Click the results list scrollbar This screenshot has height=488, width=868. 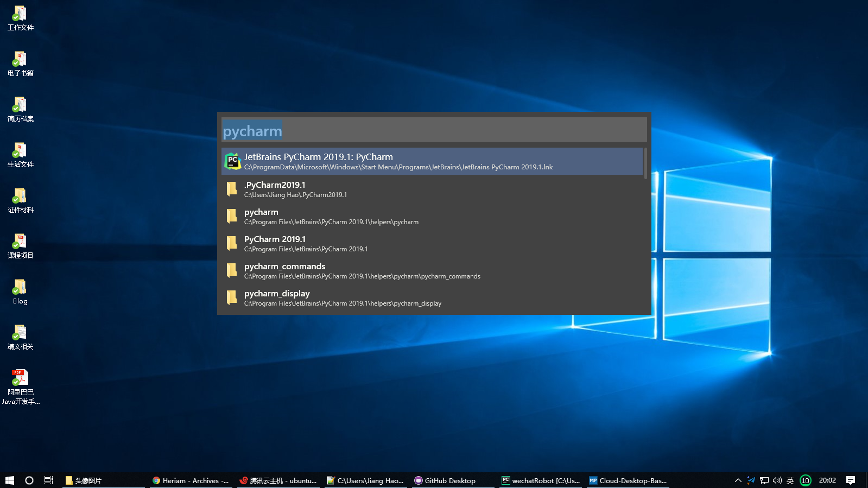tap(645, 163)
